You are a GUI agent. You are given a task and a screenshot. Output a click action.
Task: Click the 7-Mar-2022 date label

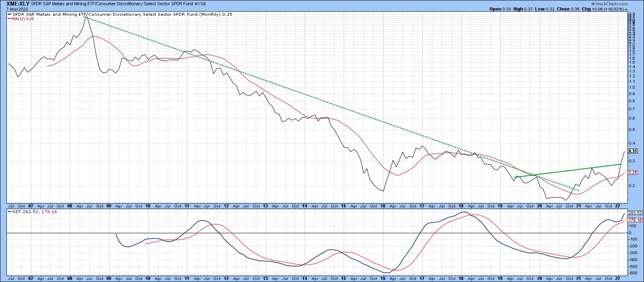click(x=12, y=8)
